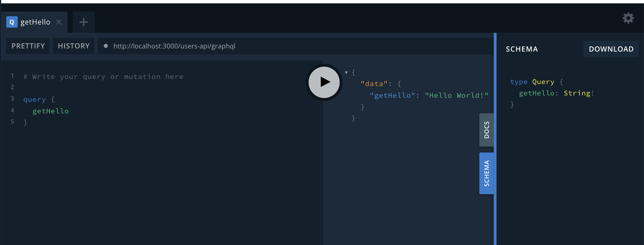Open the DOCS side tab

pyautogui.click(x=486, y=130)
